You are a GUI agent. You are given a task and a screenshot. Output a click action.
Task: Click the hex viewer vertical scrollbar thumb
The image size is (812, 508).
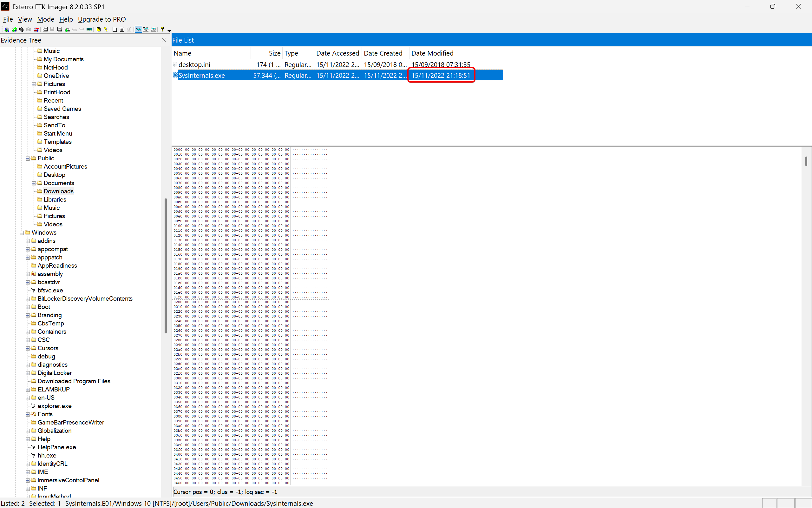[806, 161]
